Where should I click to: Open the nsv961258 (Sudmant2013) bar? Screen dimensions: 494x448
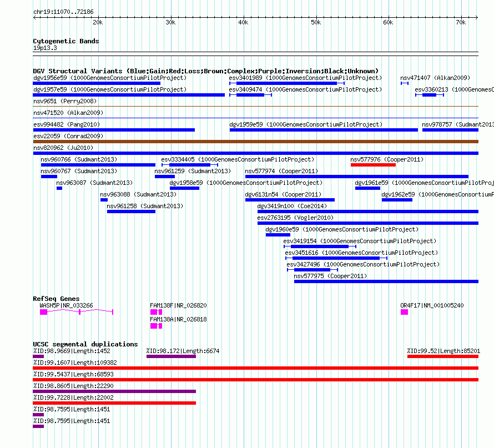pyautogui.click(x=131, y=212)
